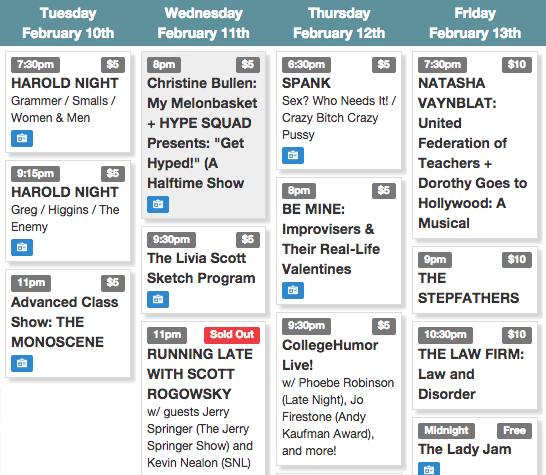
Task: Click Free badge on The Lady Jam
Action: tap(514, 431)
